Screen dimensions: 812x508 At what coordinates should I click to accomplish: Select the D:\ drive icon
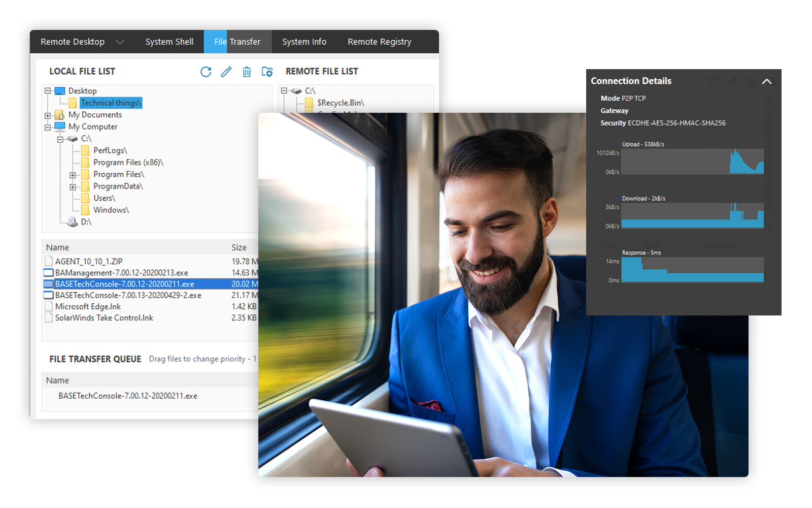[73, 222]
